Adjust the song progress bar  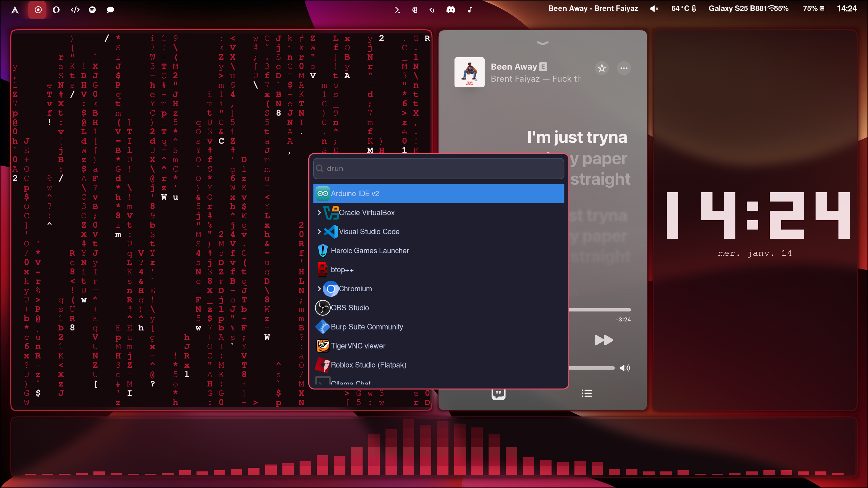[600, 310]
